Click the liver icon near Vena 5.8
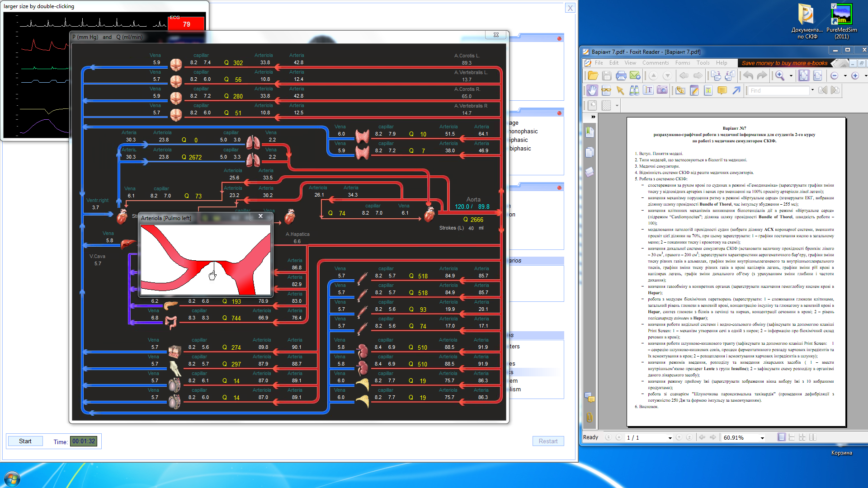868x488 pixels. coord(129,244)
